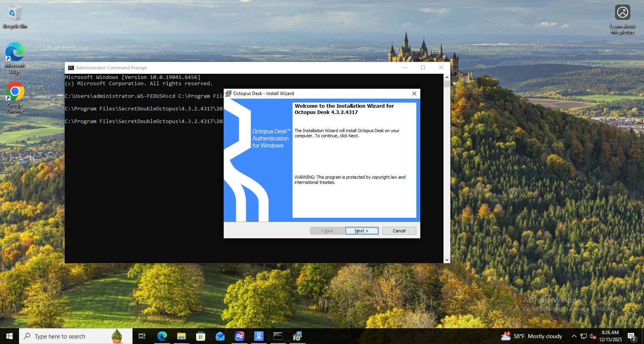This screenshot has width=644, height=344.
Task: Open the Windows Start menu
Action: pyautogui.click(x=9, y=336)
